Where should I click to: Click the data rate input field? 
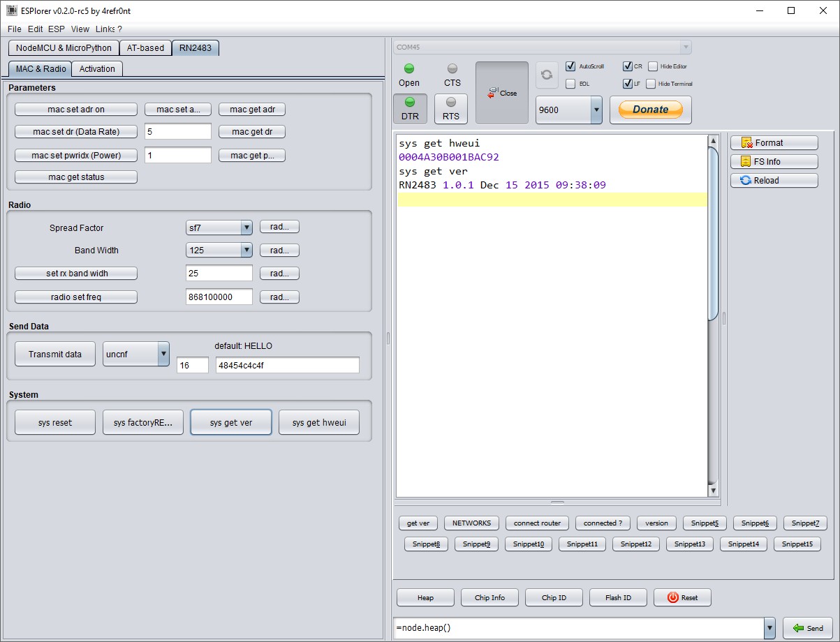pyautogui.click(x=178, y=131)
